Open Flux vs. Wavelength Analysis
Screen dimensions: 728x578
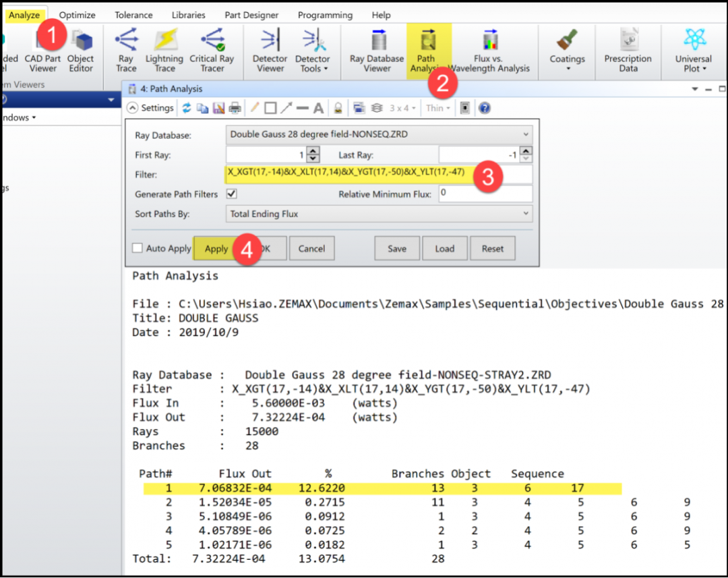pyautogui.click(x=489, y=51)
